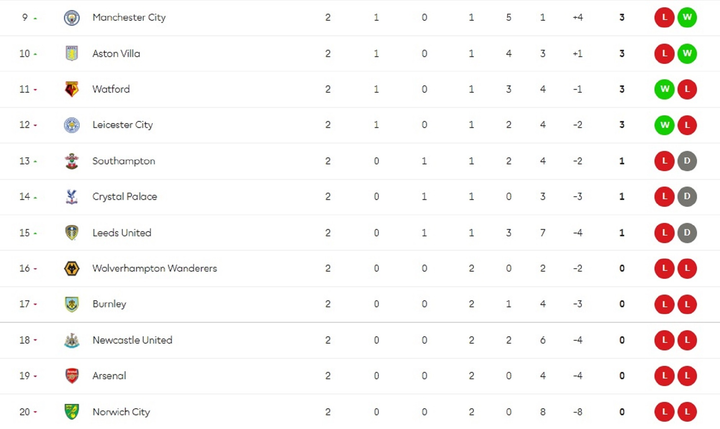Viewport: 720px width, 429px height.
Task: Click Aston Villa's first red L form badge
Action: coord(663,54)
